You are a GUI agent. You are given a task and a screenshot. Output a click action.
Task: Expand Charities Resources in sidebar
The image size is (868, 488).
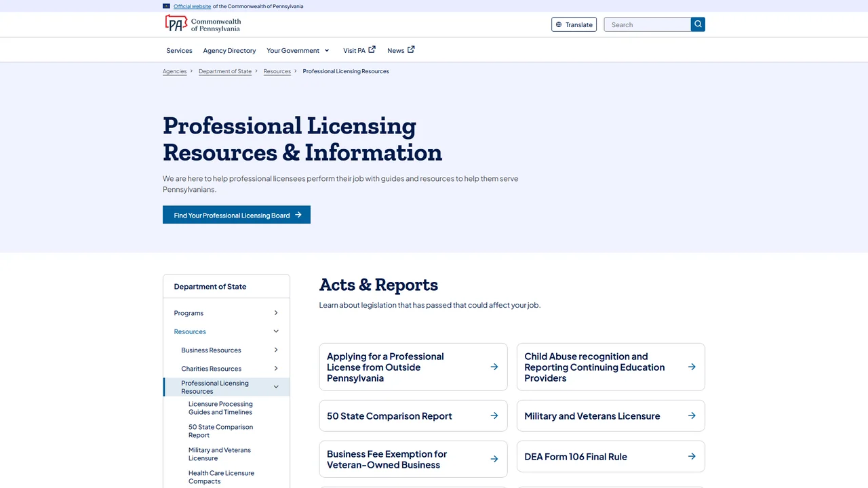click(x=276, y=368)
